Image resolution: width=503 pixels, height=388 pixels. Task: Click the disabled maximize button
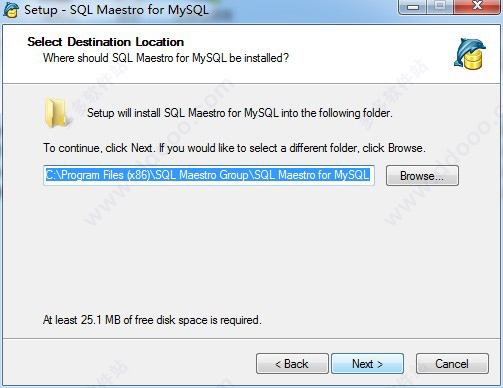click(440, 6)
